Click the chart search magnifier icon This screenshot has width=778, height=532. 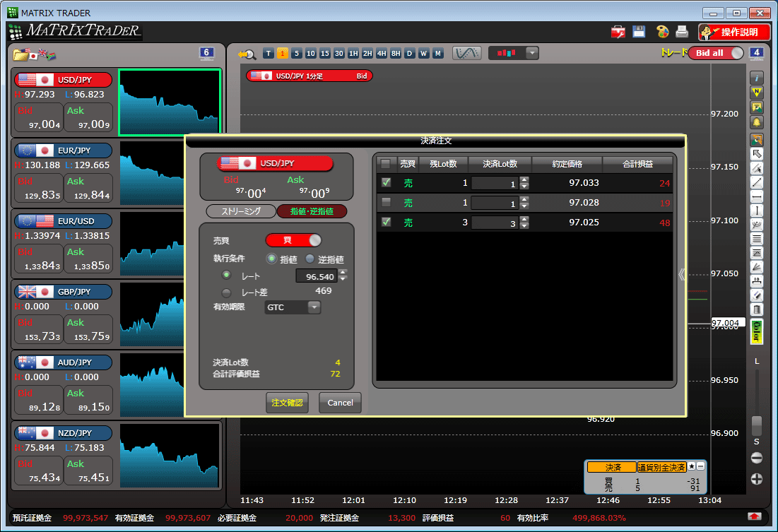[247, 54]
